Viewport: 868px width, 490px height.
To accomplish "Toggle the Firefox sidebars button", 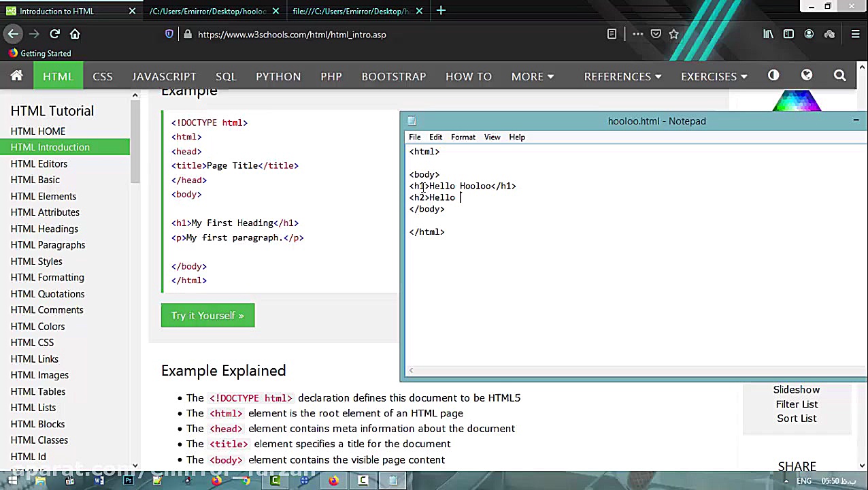I will pyautogui.click(x=788, y=34).
